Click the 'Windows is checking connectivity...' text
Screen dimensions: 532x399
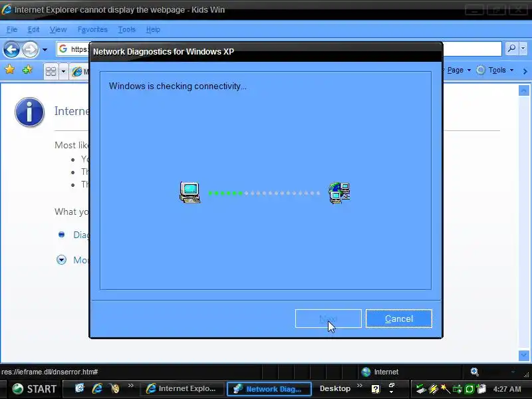point(178,86)
